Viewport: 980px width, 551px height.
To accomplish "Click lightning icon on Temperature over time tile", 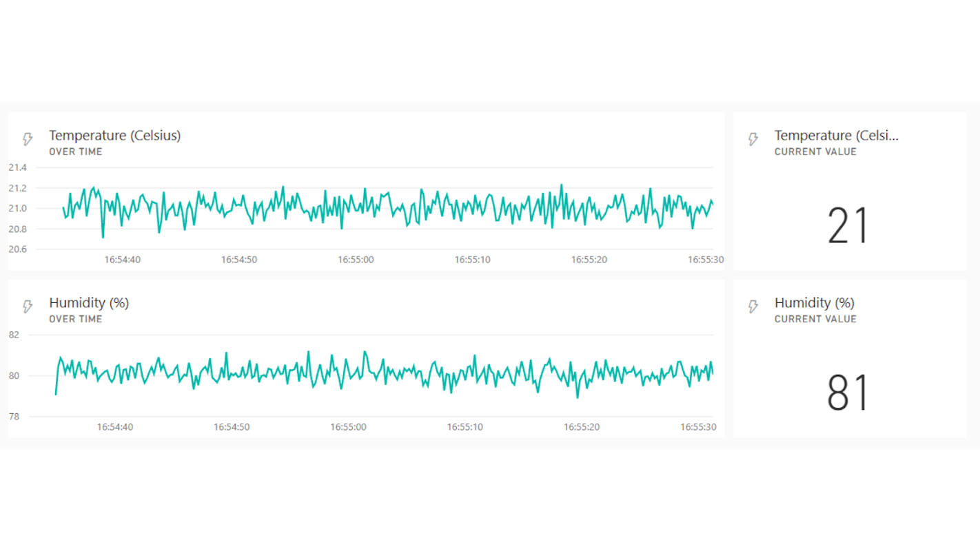I will (28, 139).
